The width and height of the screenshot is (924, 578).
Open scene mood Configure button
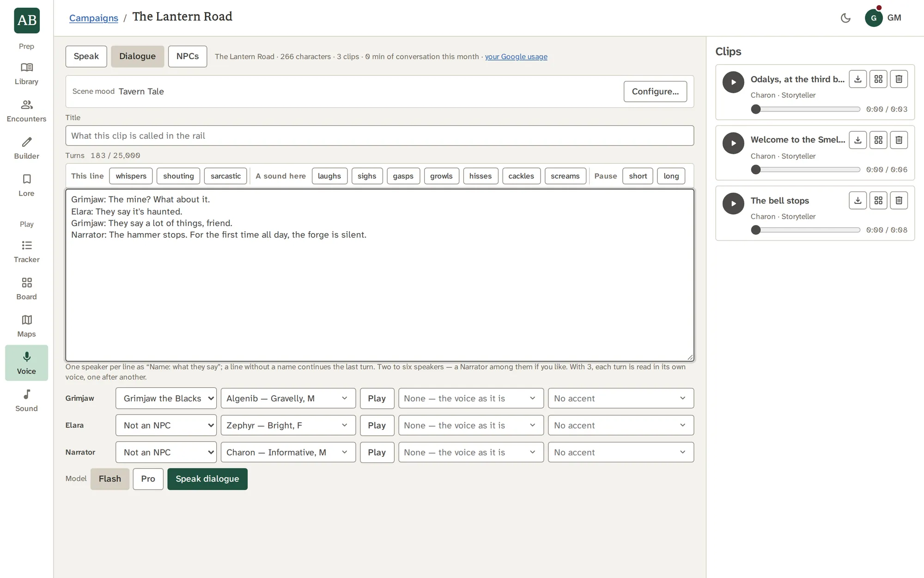click(x=655, y=92)
